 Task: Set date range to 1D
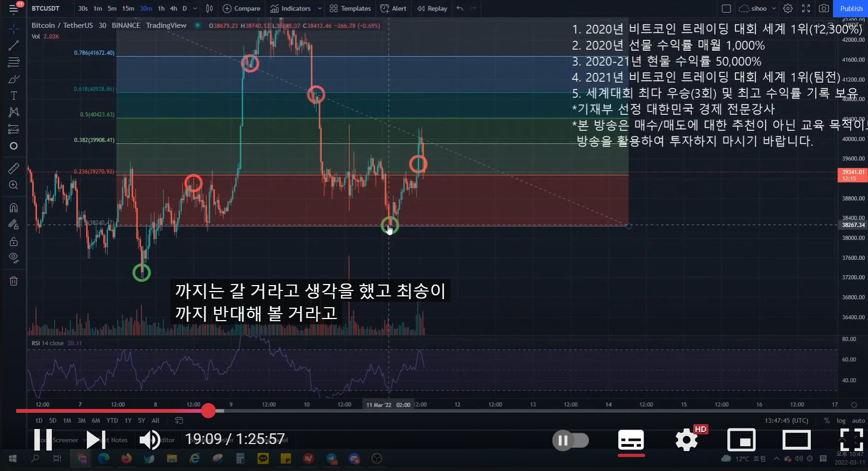click(39, 420)
